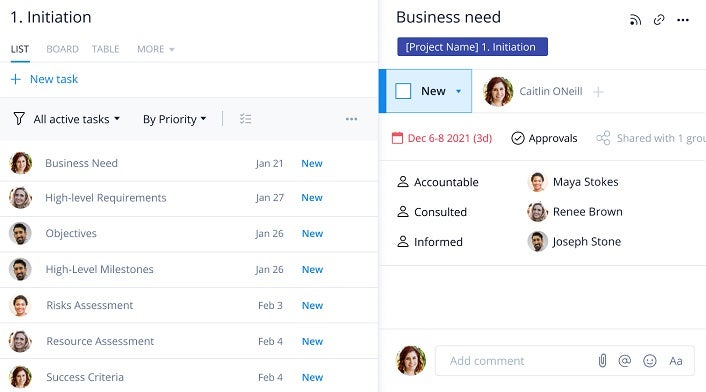The image size is (706, 392).
Task: Click the checklist view icon in toolbar
Action: [245, 119]
